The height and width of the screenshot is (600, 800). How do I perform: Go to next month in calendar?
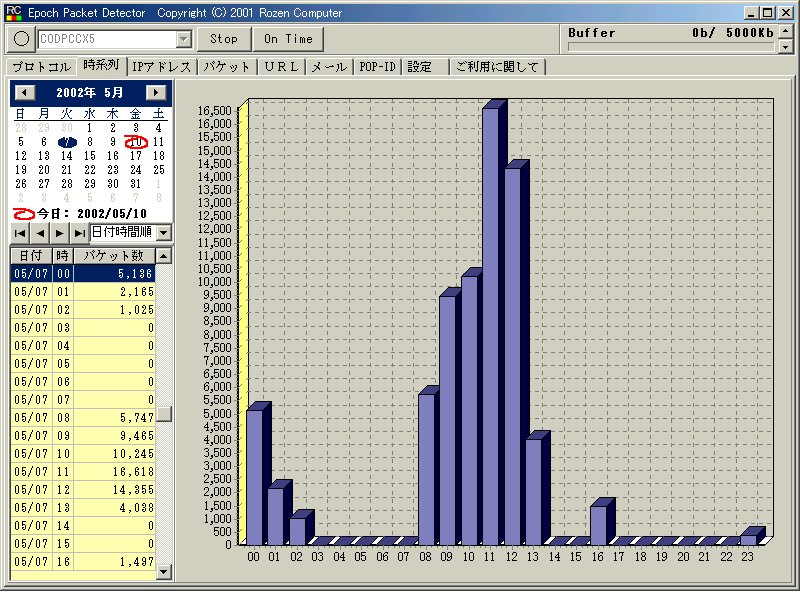[156, 92]
